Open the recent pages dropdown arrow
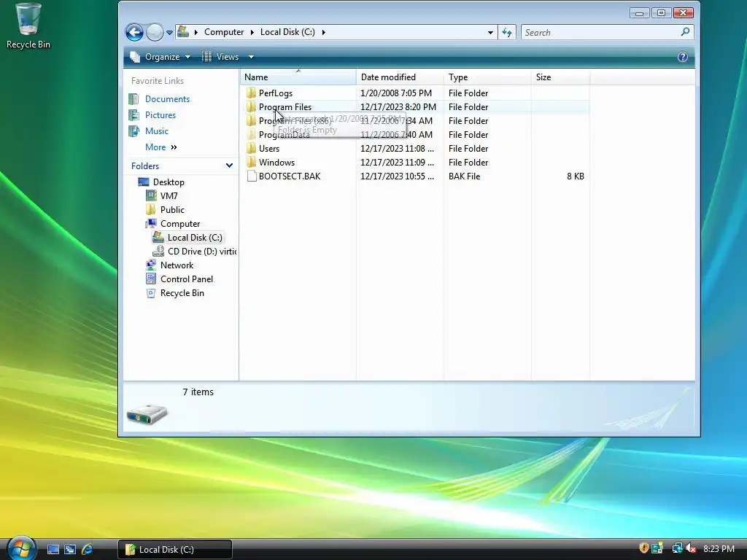747x560 pixels. pyautogui.click(x=169, y=33)
